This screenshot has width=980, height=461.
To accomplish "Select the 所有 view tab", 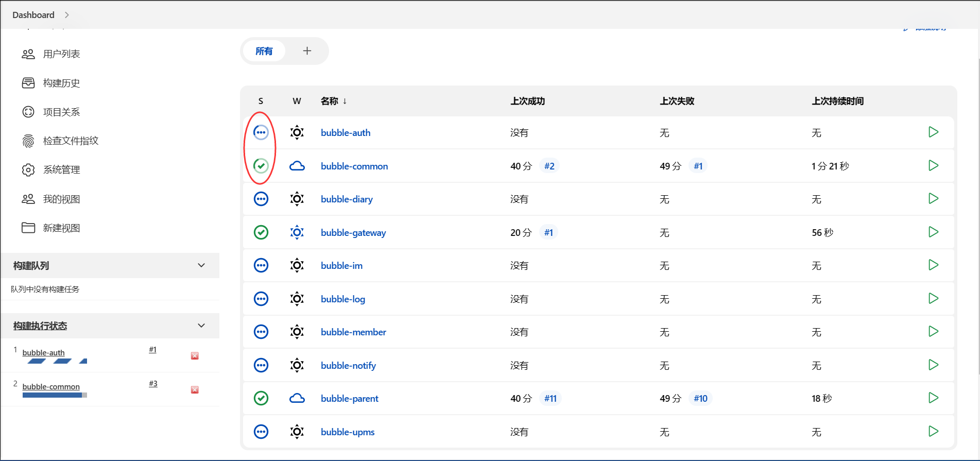I will 264,51.
